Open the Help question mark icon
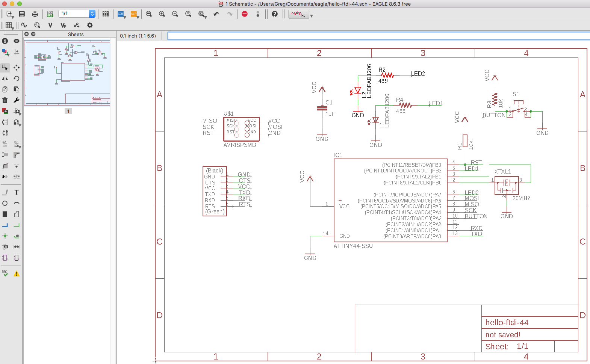This screenshot has width=590, height=364. pyautogui.click(x=275, y=14)
